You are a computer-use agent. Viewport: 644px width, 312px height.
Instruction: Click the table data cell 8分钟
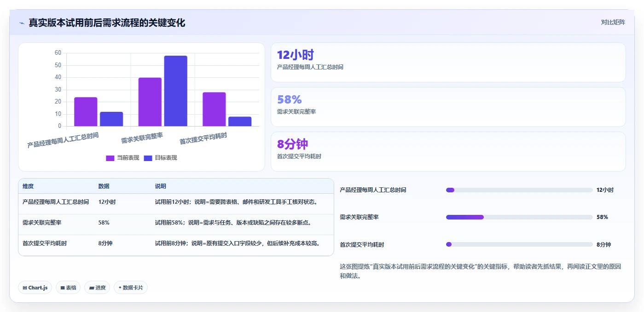pos(105,243)
